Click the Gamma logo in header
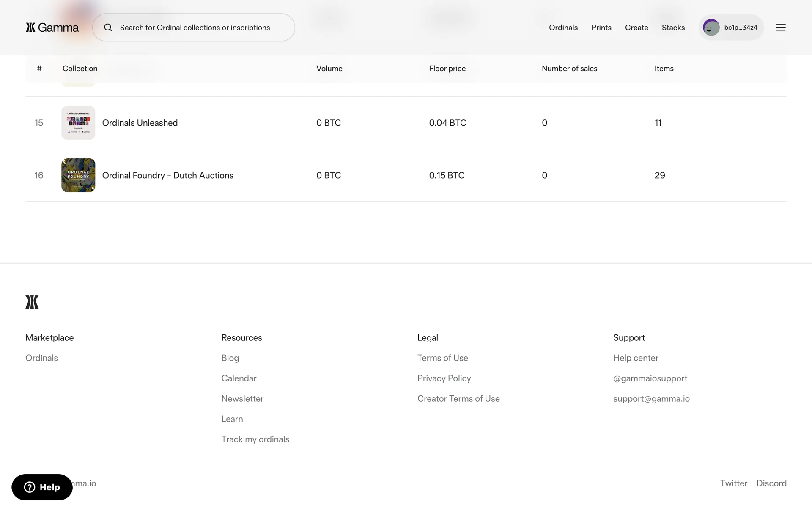812x508 pixels. (52, 28)
